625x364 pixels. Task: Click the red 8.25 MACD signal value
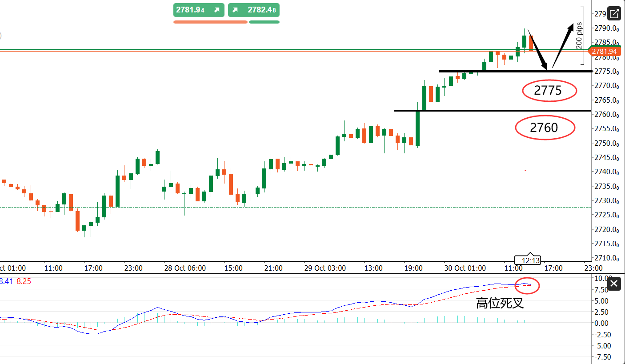24,281
